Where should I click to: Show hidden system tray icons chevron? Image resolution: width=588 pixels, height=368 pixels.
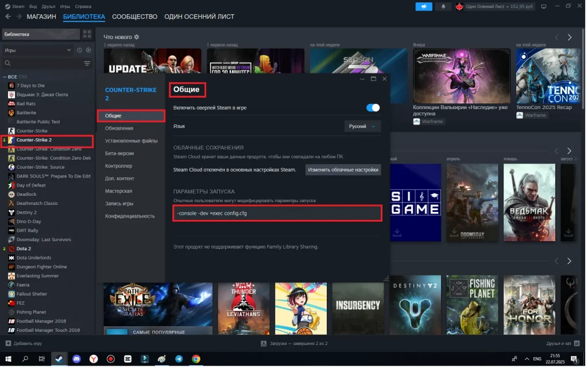[527, 359]
